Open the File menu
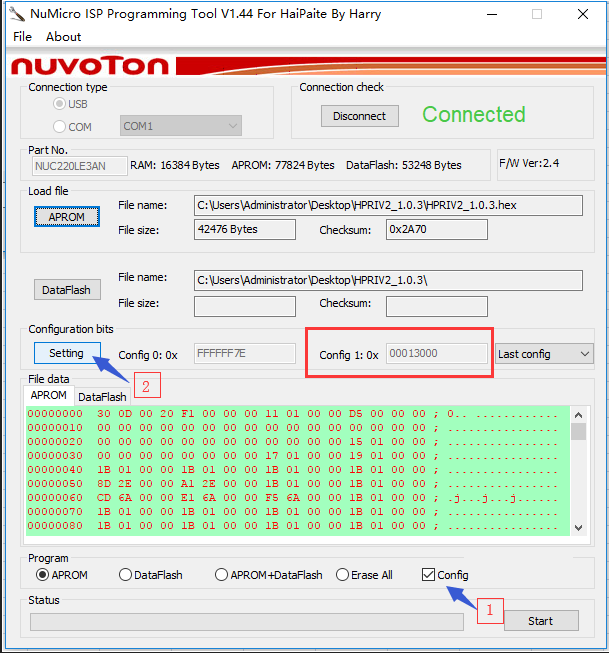 pyautogui.click(x=22, y=37)
